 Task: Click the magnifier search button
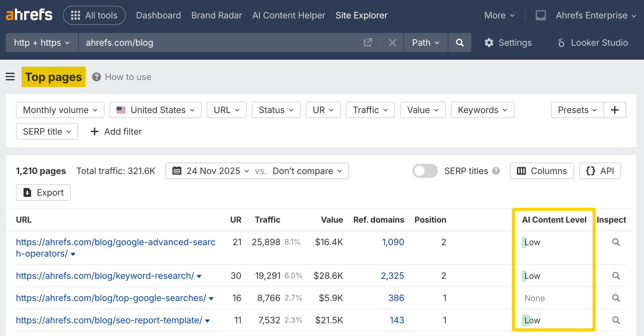[460, 43]
